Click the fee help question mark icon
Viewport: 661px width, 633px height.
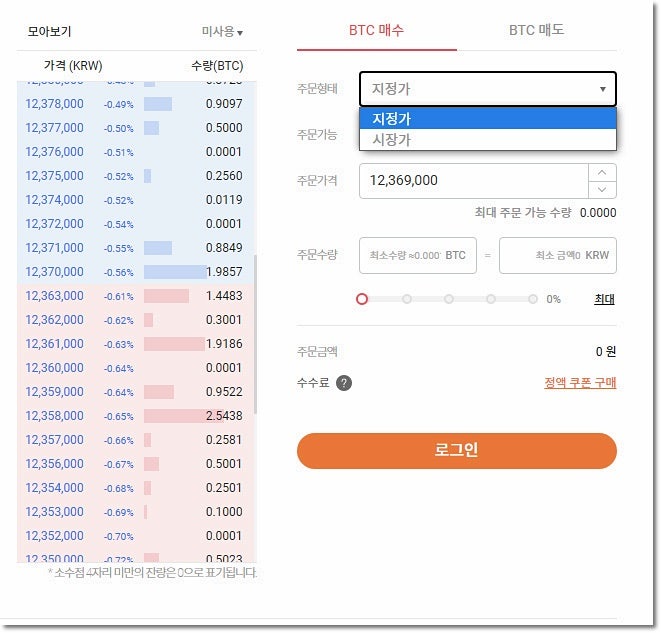pyautogui.click(x=344, y=384)
